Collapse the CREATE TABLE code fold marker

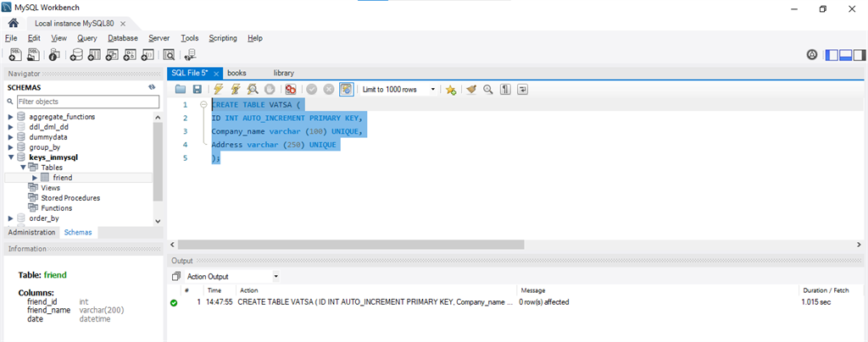(203, 104)
